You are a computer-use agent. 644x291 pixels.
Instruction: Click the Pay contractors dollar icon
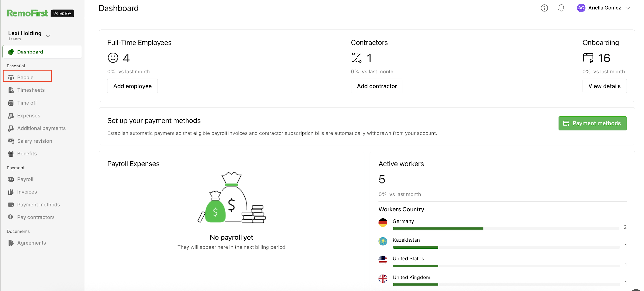pyautogui.click(x=10, y=217)
